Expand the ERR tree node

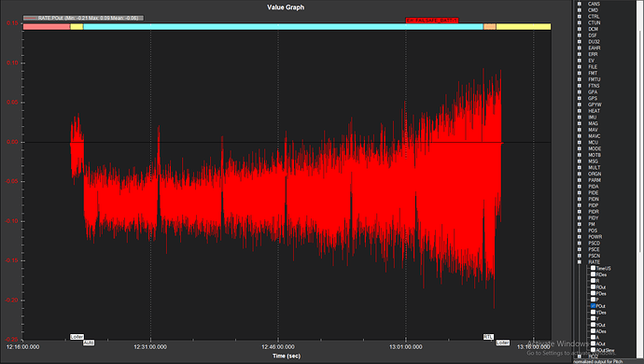coord(580,54)
